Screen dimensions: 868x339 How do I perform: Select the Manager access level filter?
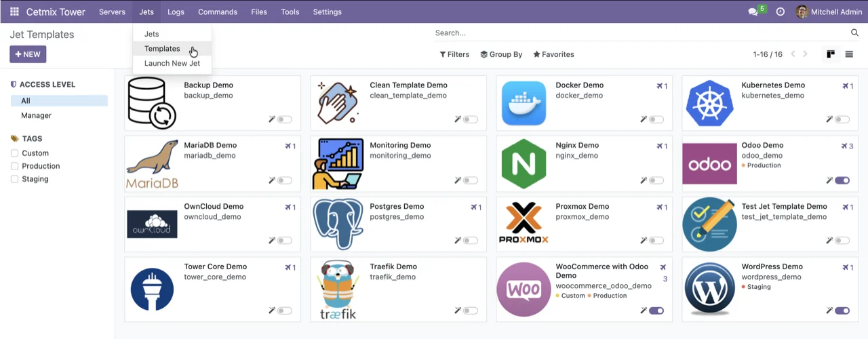click(x=36, y=115)
